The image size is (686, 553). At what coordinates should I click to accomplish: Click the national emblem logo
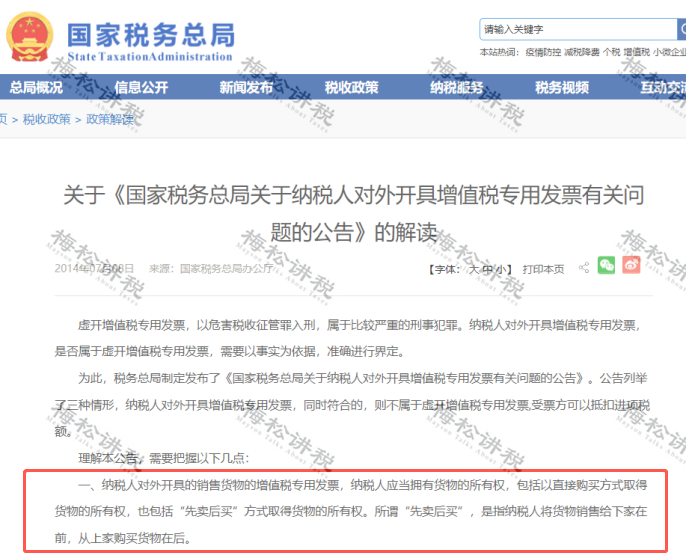click(x=29, y=37)
